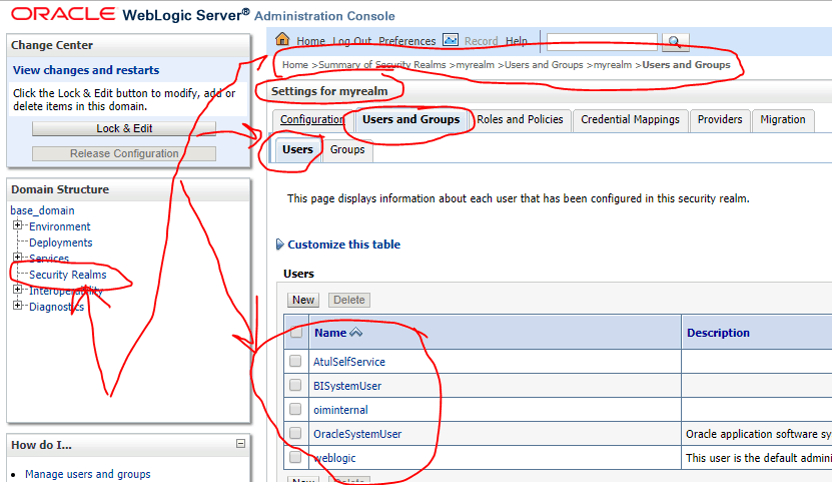The height and width of the screenshot is (485, 832).
Task: Open the Preferences link
Action: pyautogui.click(x=407, y=41)
